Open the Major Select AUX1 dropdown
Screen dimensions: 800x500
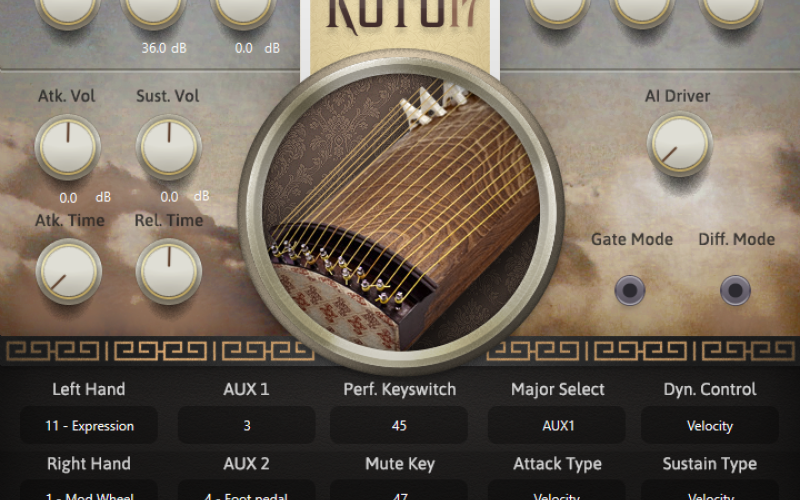[x=557, y=425]
